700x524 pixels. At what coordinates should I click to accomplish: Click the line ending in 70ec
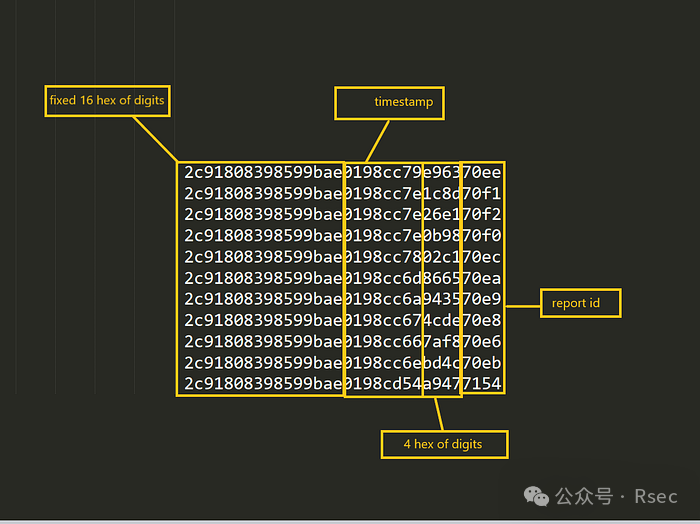click(342, 257)
